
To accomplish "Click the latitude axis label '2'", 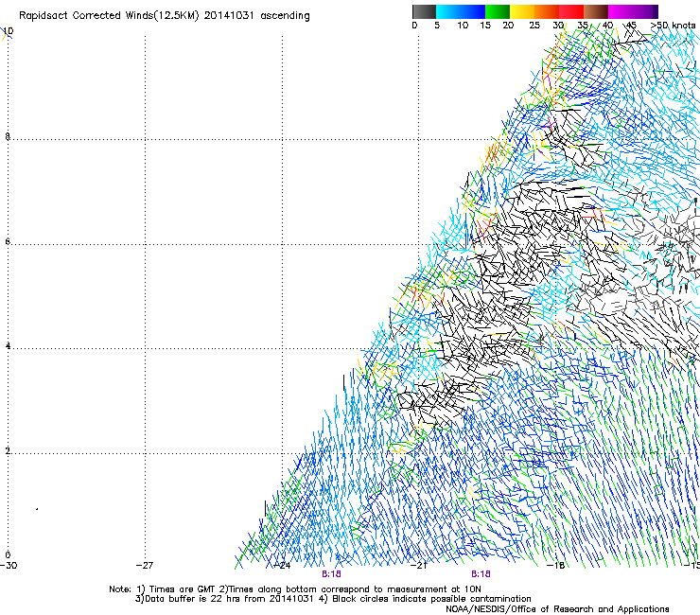I will (8, 451).
